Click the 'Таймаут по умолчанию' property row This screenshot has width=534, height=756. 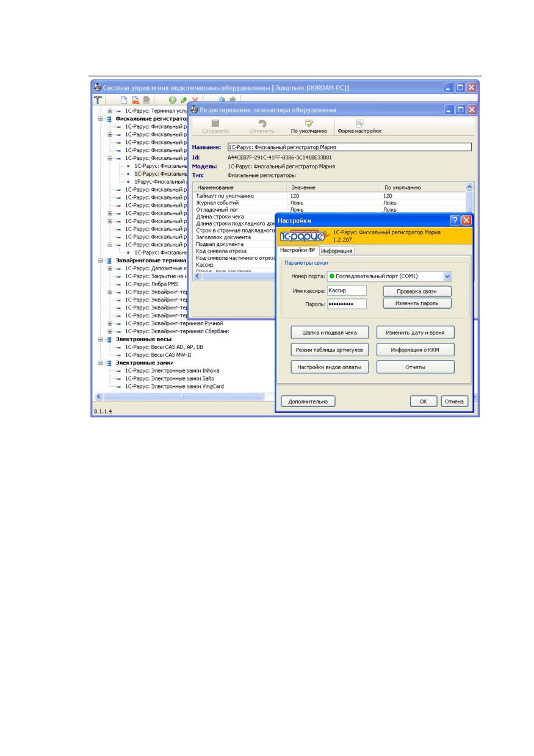[329, 196]
